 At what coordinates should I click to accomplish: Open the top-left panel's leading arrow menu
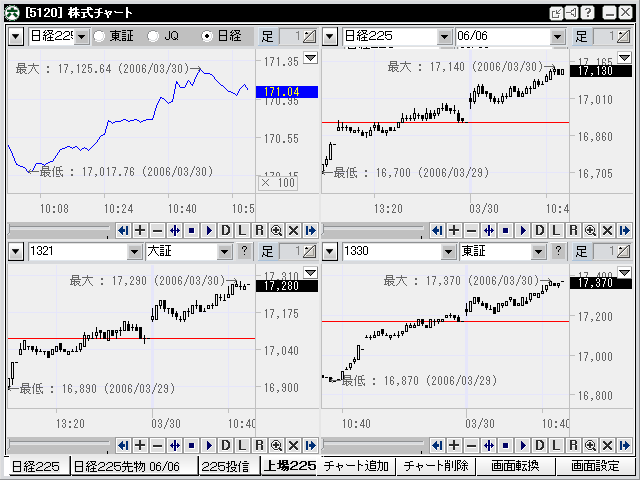click(16, 37)
